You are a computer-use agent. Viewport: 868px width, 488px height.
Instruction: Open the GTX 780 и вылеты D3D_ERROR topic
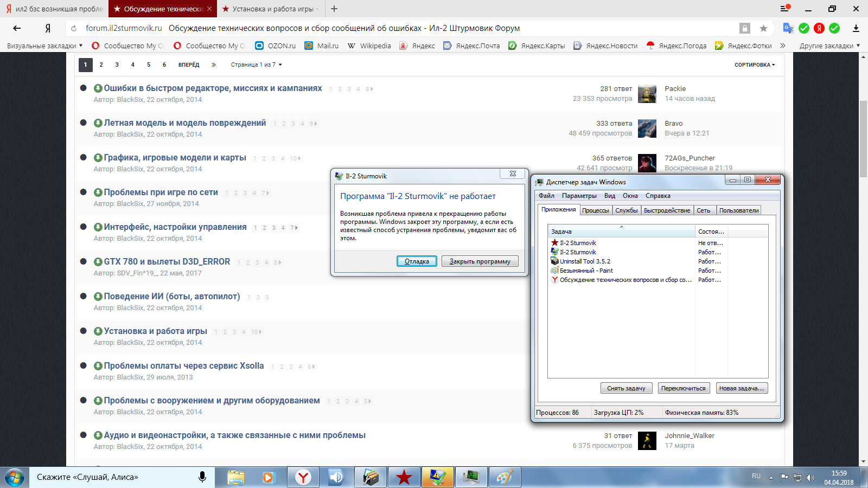167,261
